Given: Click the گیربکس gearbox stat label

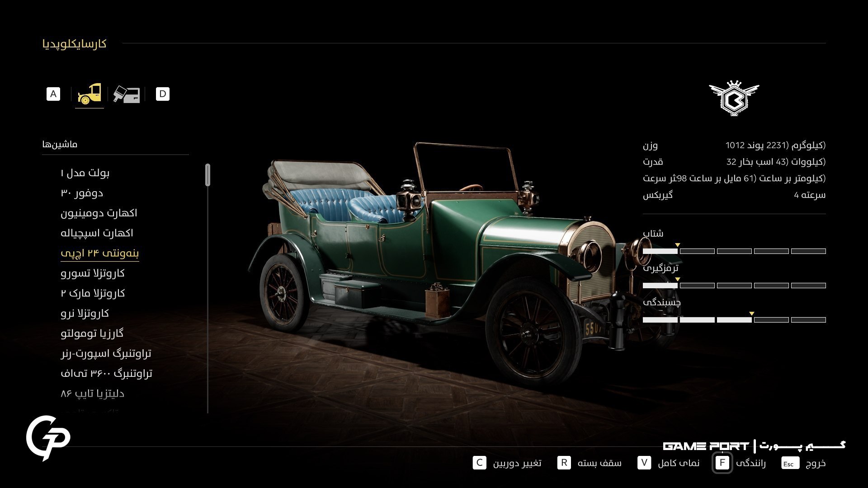Looking at the screenshot, I should point(658,195).
